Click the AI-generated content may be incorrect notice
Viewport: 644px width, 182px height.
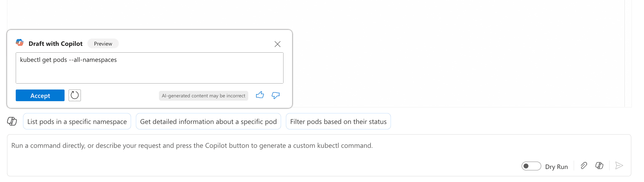pos(203,96)
